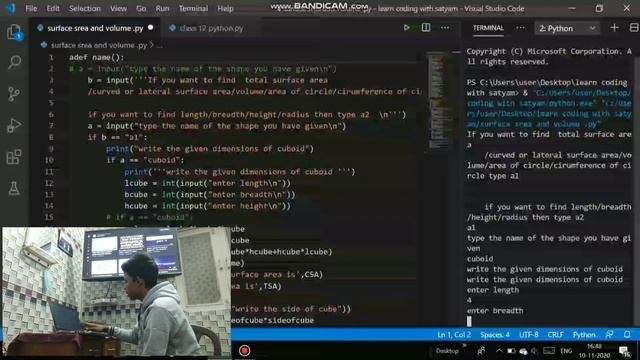Open the Edit menu
This screenshot has height=360, width=640.
click(x=53, y=8)
